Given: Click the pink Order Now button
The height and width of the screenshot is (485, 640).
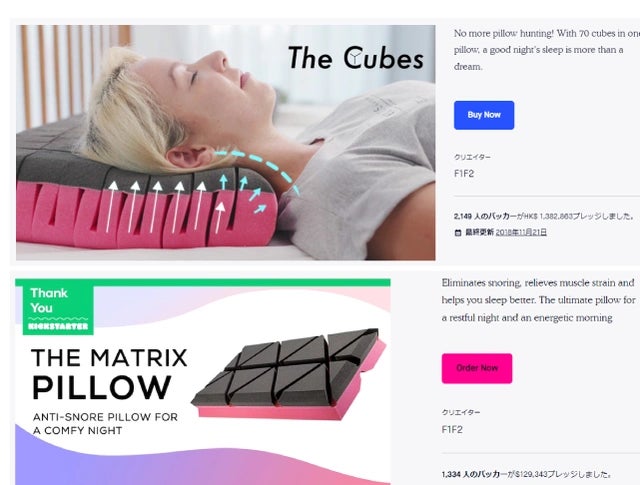Looking at the screenshot, I should click(x=477, y=368).
